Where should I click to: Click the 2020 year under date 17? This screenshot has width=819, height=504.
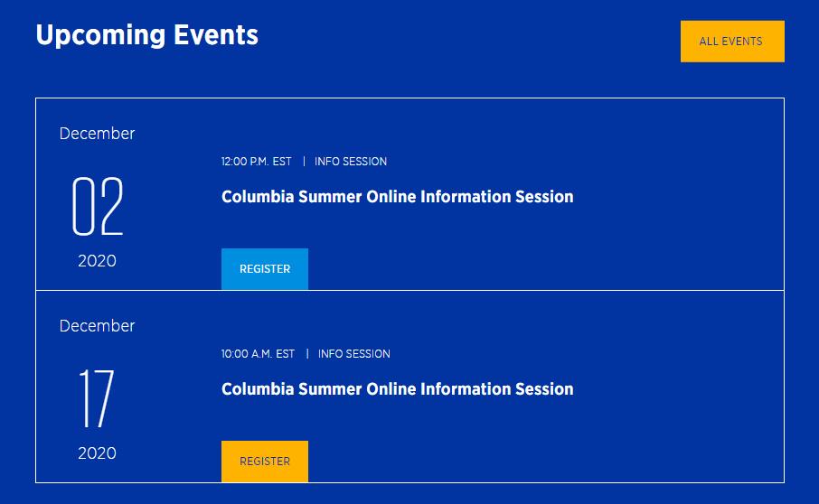click(x=97, y=453)
